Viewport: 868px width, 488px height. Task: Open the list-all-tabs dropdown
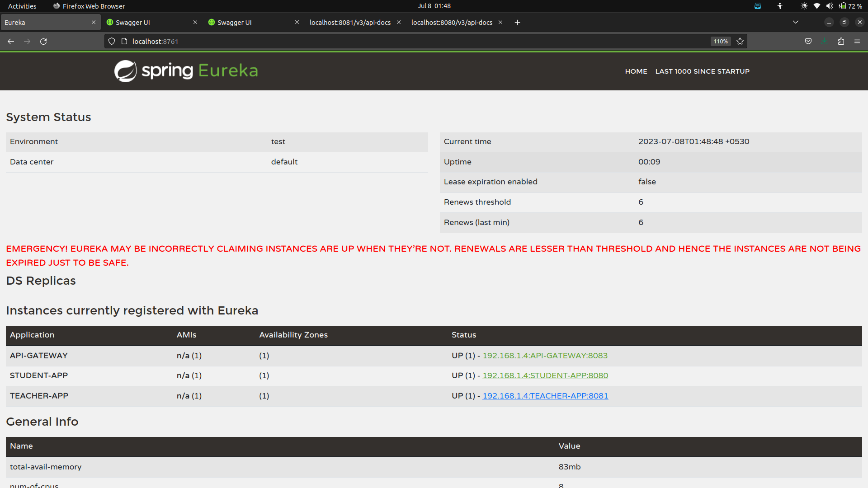795,22
